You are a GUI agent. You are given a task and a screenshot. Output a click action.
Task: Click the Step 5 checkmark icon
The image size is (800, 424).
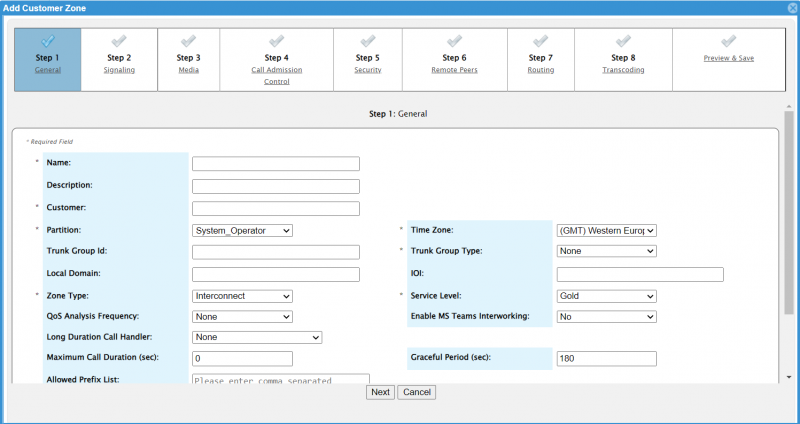pyautogui.click(x=368, y=41)
